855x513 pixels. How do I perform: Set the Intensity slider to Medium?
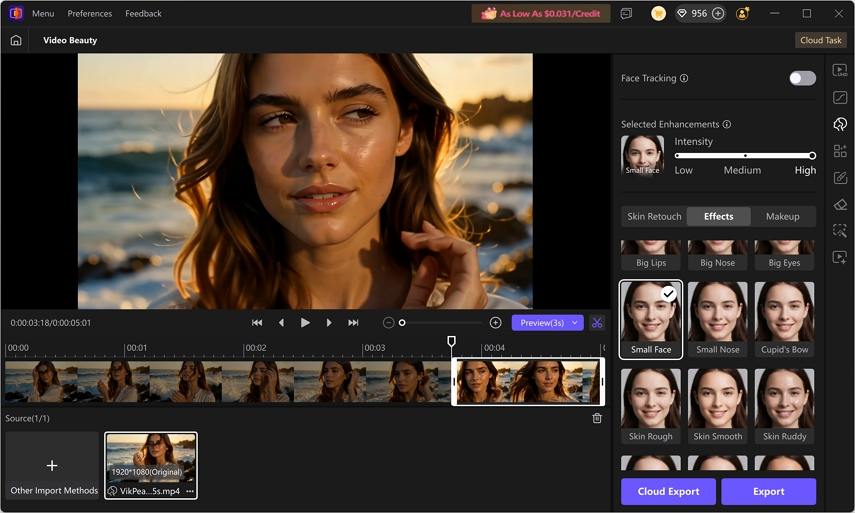point(745,155)
